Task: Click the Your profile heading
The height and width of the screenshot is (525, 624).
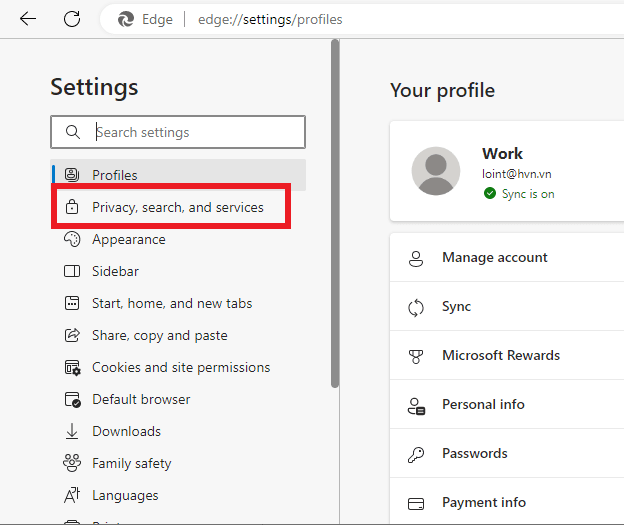Action: [x=442, y=90]
